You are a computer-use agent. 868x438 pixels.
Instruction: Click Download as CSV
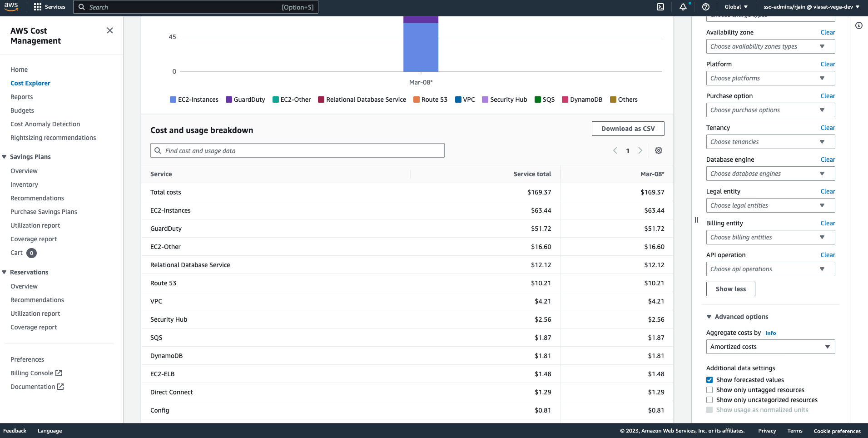pyautogui.click(x=628, y=128)
